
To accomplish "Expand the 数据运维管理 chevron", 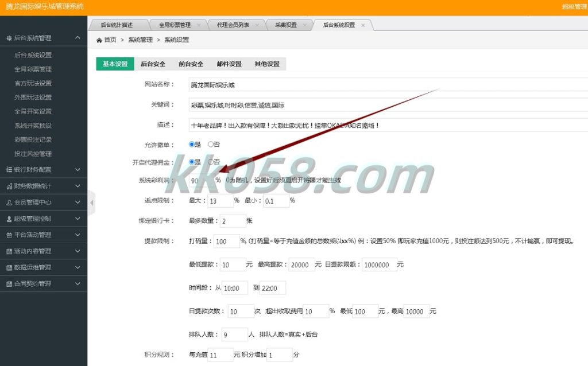I will (x=78, y=267).
